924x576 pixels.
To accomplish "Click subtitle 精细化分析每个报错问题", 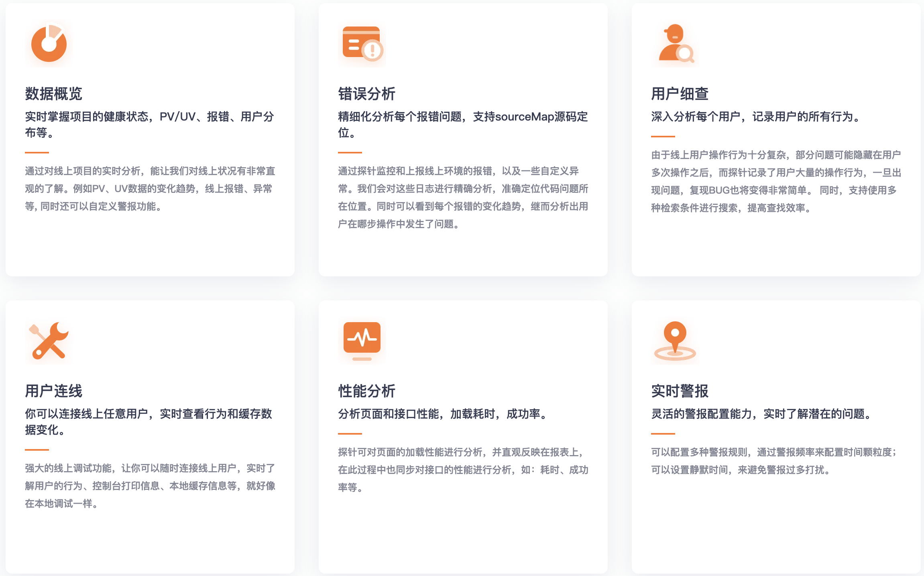I will click(x=463, y=125).
